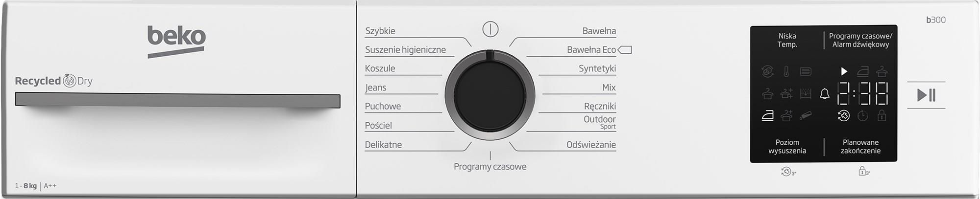Choose the Szybkie program label
The width and height of the screenshot is (980, 199).
pyautogui.click(x=380, y=31)
